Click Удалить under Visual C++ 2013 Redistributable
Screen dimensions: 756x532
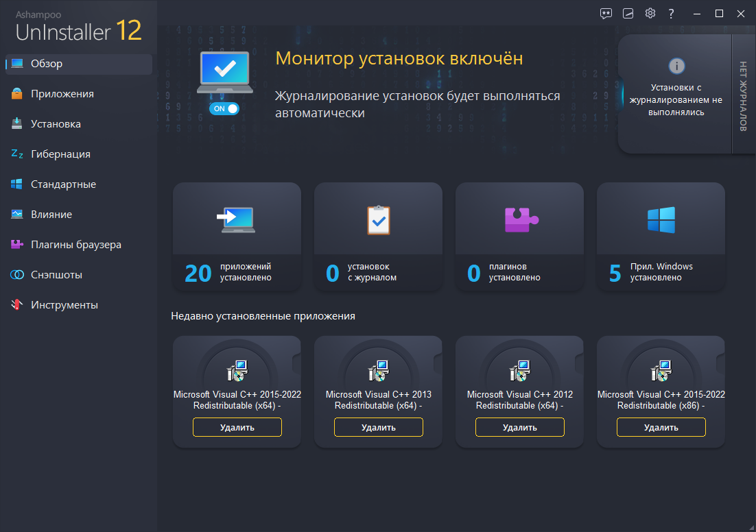(x=378, y=426)
